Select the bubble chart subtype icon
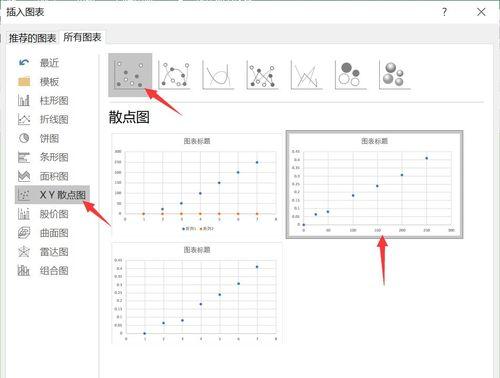This screenshot has height=378, width=500. click(x=351, y=75)
